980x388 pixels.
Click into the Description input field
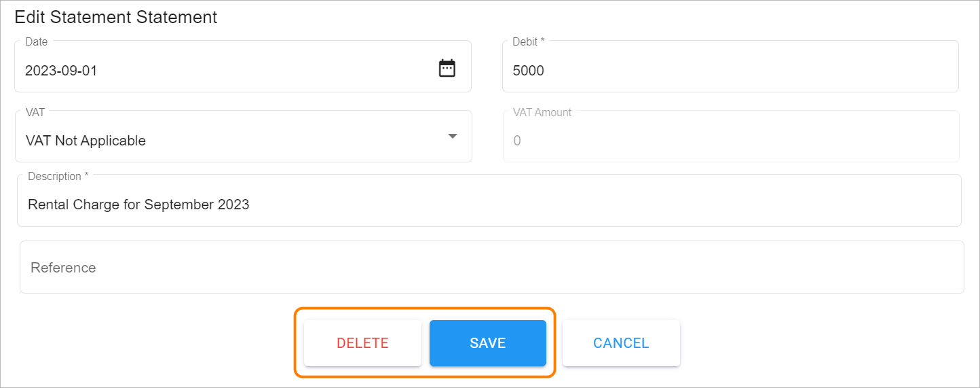coord(489,200)
